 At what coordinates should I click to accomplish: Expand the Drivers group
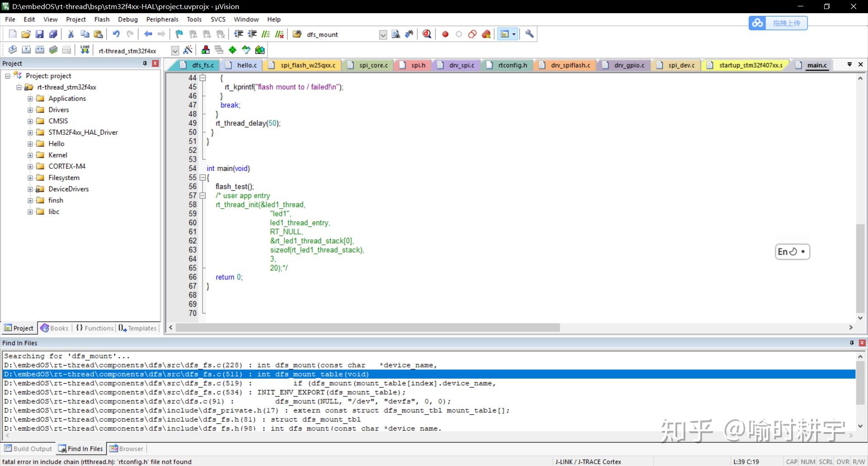30,110
